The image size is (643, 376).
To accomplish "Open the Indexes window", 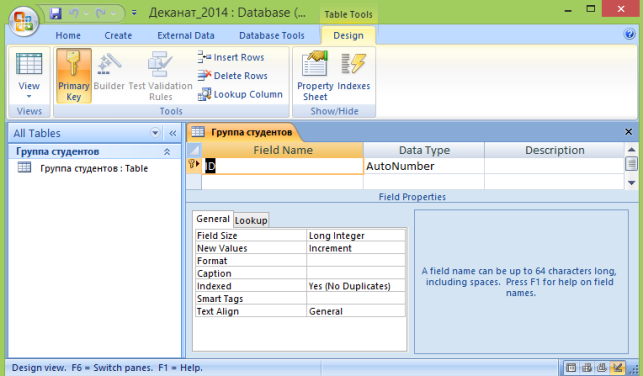I will click(x=353, y=71).
